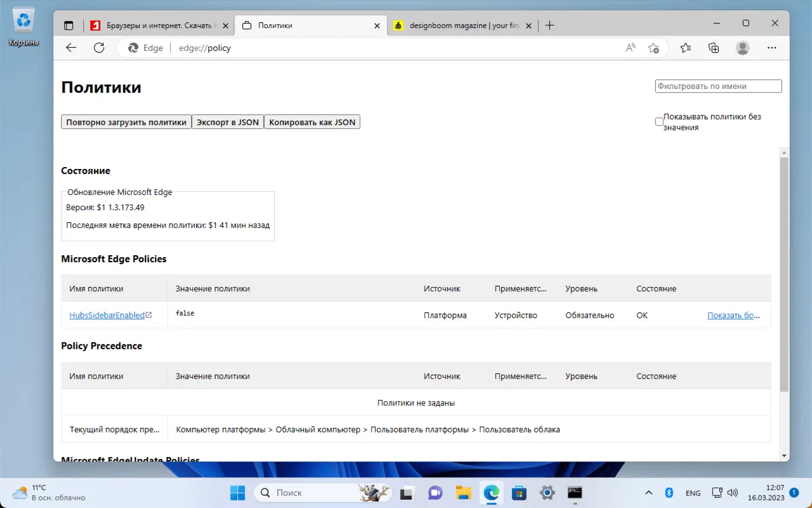Click the Edge logo site info icon

point(133,48)
